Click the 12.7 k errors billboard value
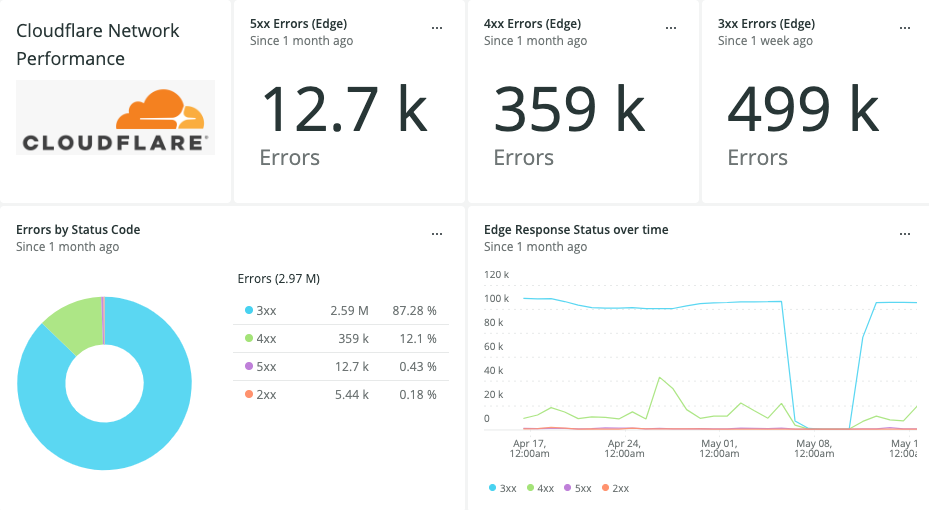Viewport: 929px width, 510px height. 344,110
